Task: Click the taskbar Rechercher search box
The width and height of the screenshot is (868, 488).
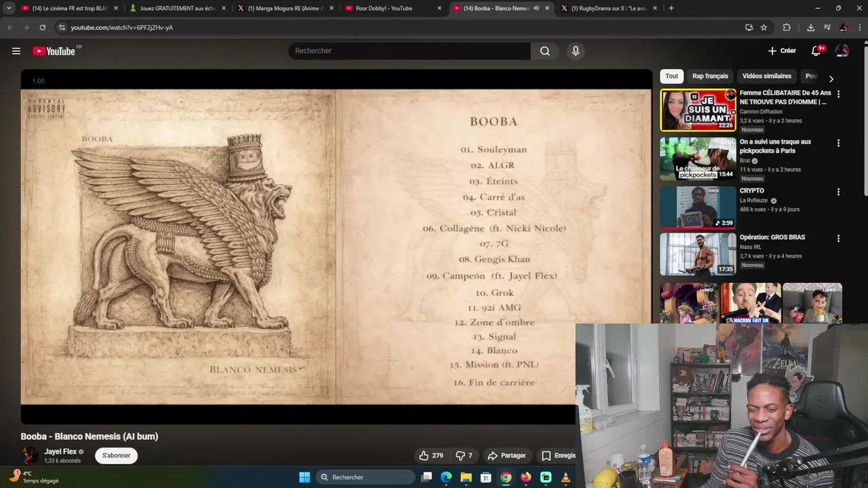Action: (x=366, y=477)
